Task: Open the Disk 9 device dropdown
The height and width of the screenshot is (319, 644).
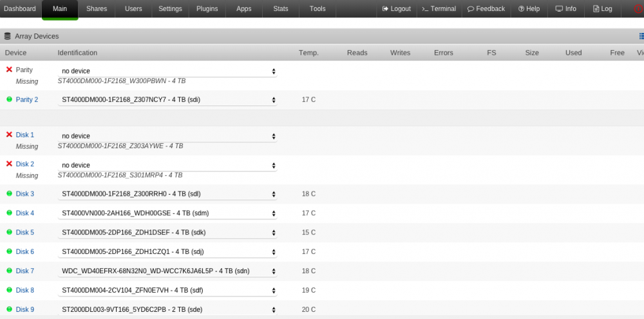Action: point(167,309)
